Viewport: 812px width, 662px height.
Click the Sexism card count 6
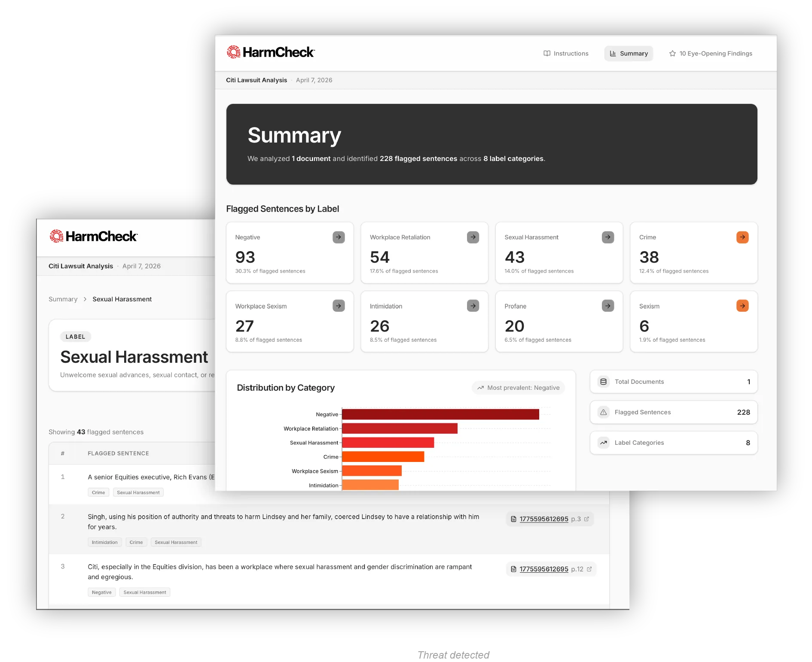point(644,326)
